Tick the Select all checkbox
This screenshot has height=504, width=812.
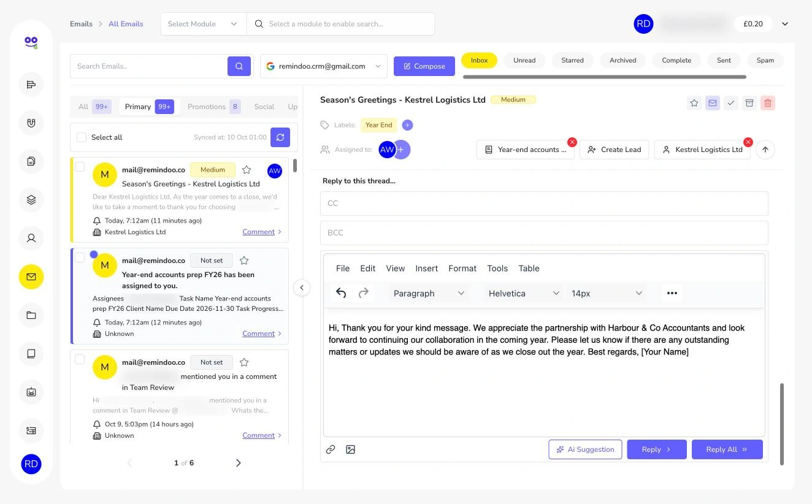[82, 137]
